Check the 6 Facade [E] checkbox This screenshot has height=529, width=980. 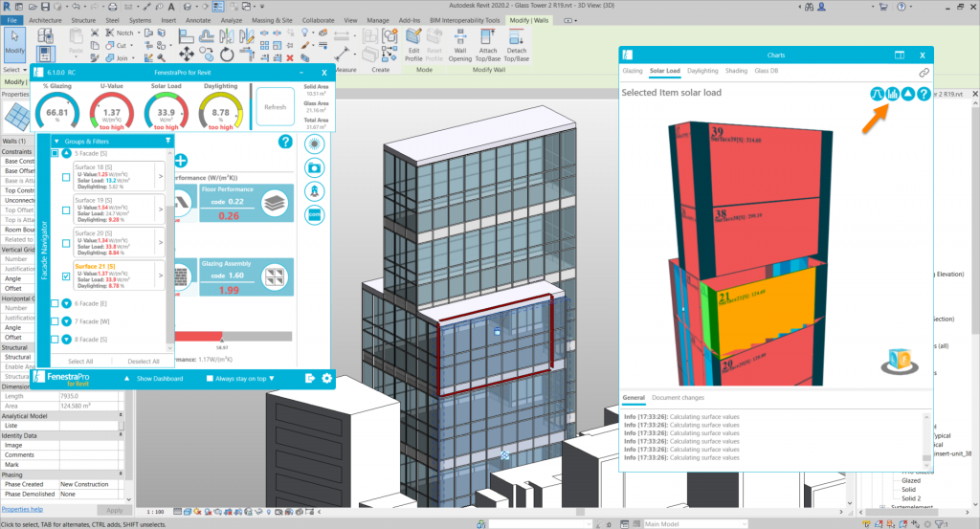coord(55,303)
